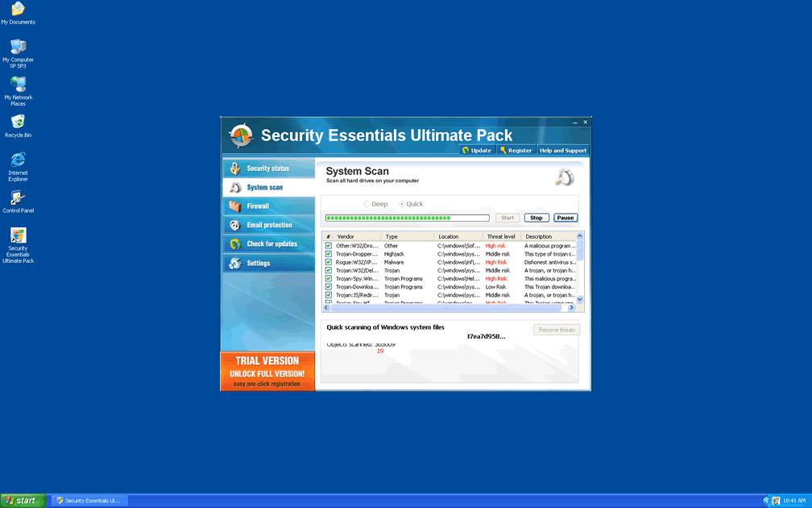
Task: Open the Register tab
Action: pyautogui.click(x=515, y=151)
